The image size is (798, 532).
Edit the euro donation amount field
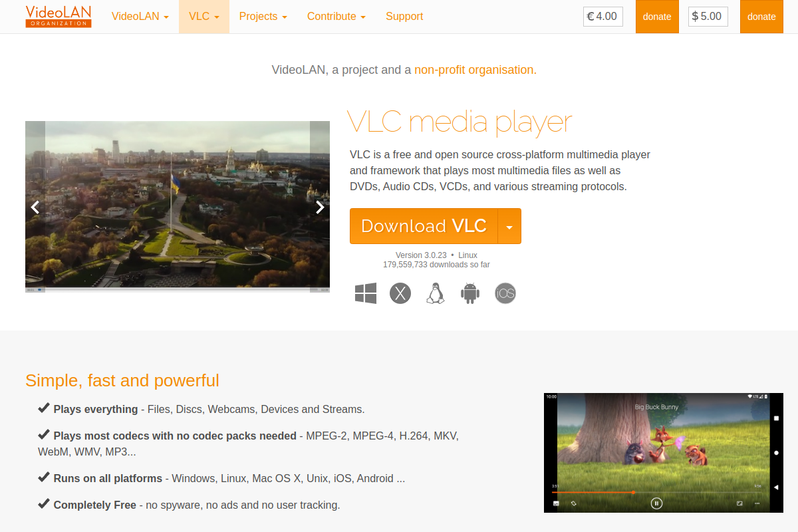602,17
